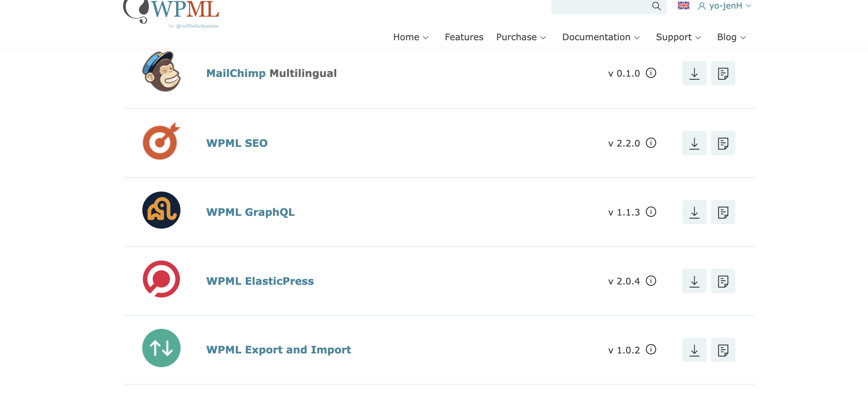Open WPML GraphQL changelog notes icon
This screenshot has height=401, width=868.
tap(723, 212)
